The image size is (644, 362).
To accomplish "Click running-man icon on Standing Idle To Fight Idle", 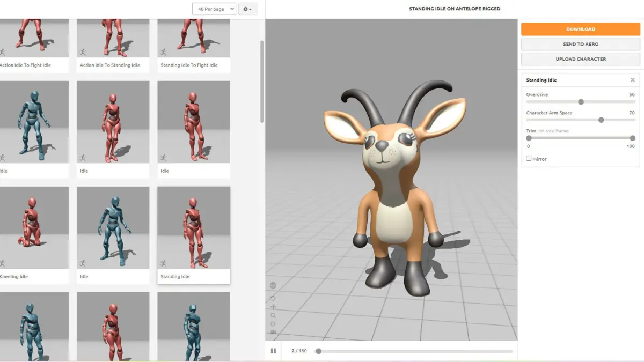I will (x=163, y=52).
